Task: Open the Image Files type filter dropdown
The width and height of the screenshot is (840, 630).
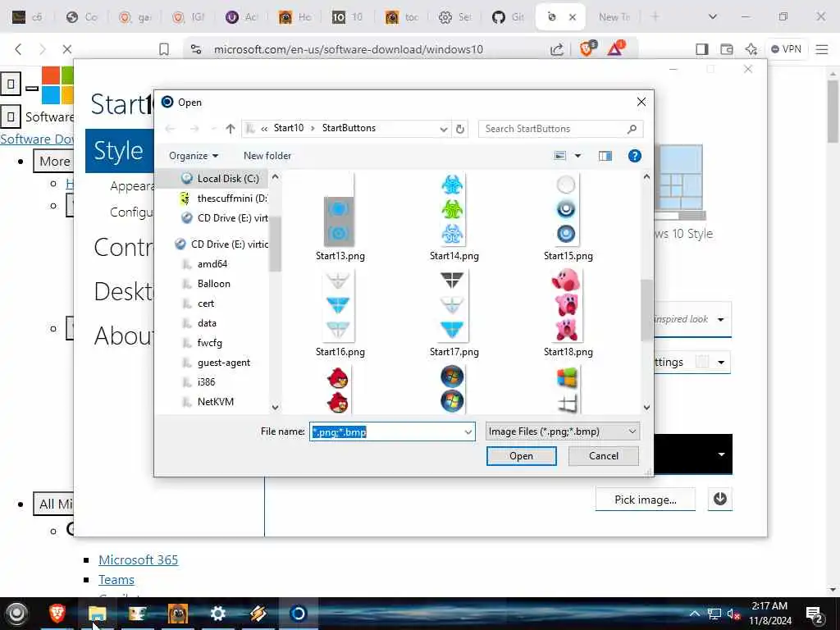Action: pos(563,431)
